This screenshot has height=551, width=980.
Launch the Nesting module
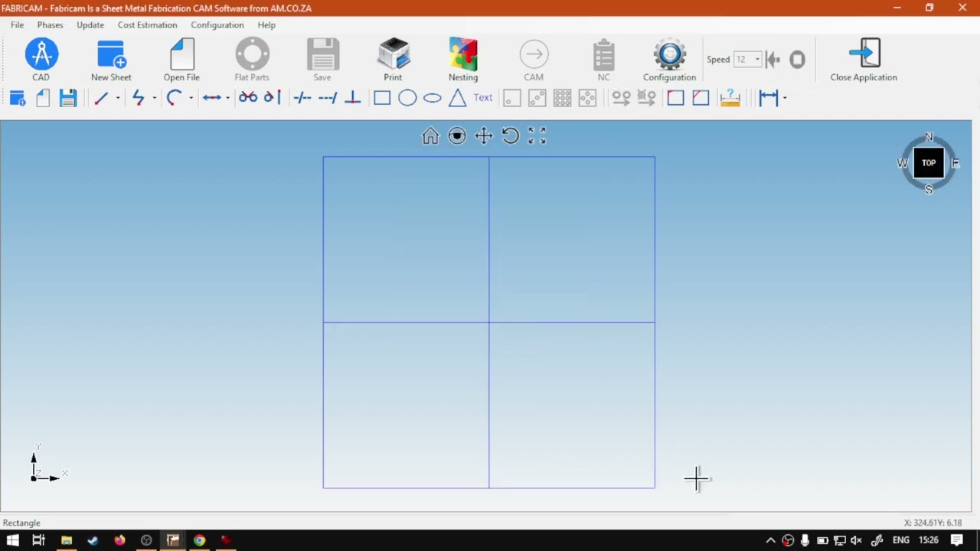point(463,54)
